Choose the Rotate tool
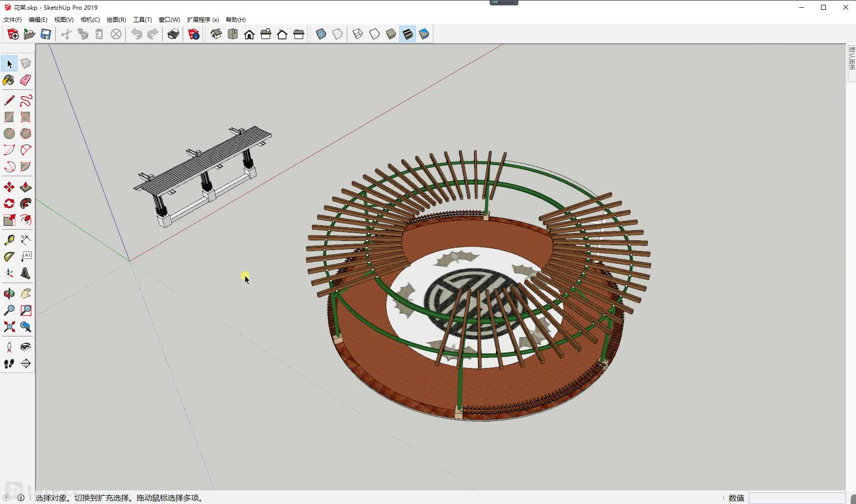Screen dimensions: 856x504 9,203
